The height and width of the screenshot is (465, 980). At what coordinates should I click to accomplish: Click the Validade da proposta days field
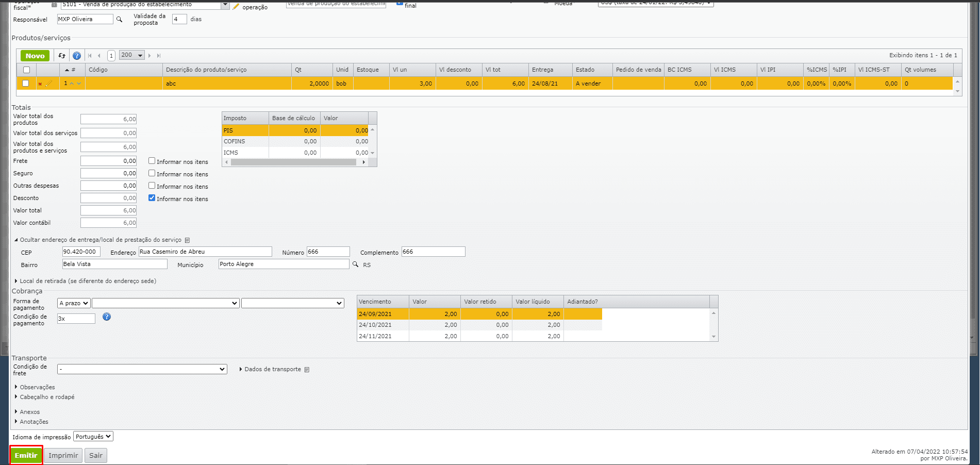click(179, 19)
